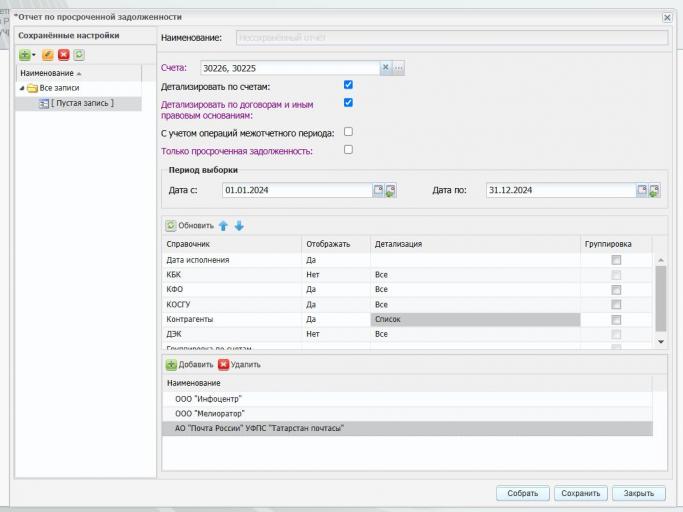Click the Наименование header in the contractors list
Screen dimensions: 683x512
click(x=407, y=383)
